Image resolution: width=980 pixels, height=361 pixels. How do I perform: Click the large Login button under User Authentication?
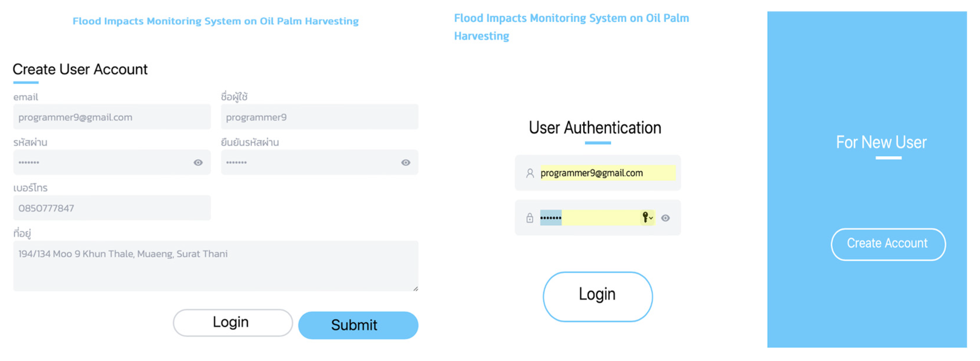click(x=597, y=296)
